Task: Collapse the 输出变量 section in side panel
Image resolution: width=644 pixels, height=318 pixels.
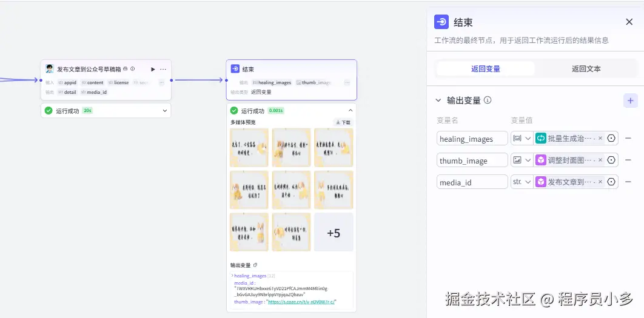Action: (438, 100)
